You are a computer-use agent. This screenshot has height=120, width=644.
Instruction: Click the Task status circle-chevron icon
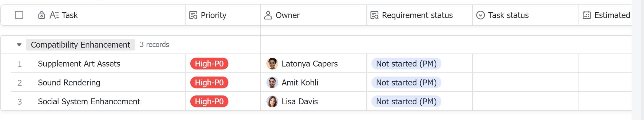coord(481,15)
